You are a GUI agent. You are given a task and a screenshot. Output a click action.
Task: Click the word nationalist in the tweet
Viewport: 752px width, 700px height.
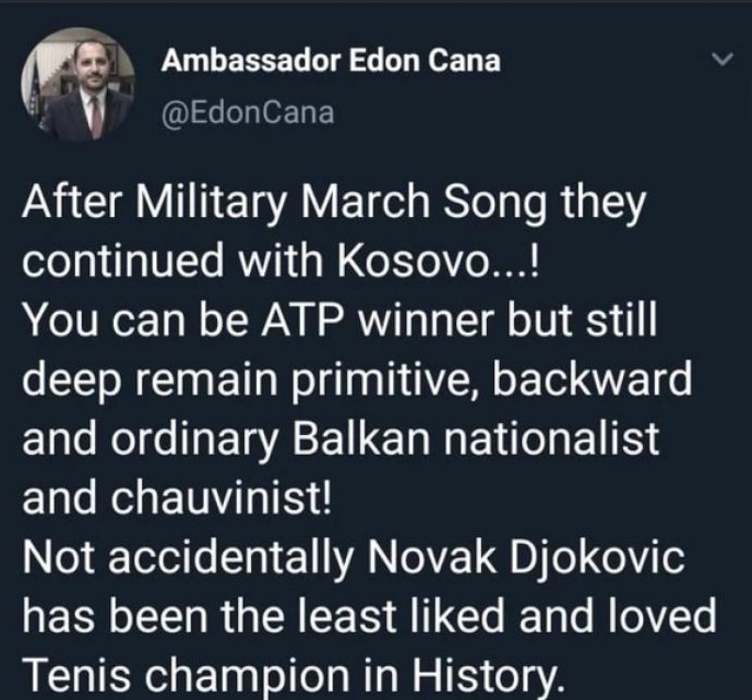pos(551,439)
